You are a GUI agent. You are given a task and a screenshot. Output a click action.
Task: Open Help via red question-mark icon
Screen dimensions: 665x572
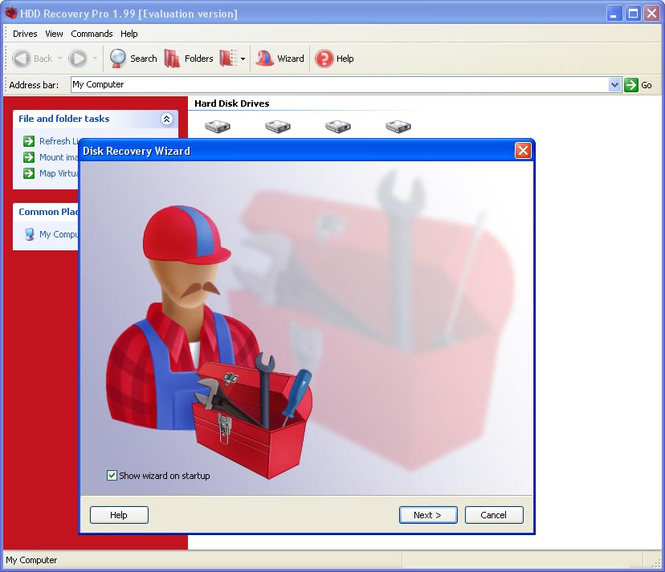[324, 59]
